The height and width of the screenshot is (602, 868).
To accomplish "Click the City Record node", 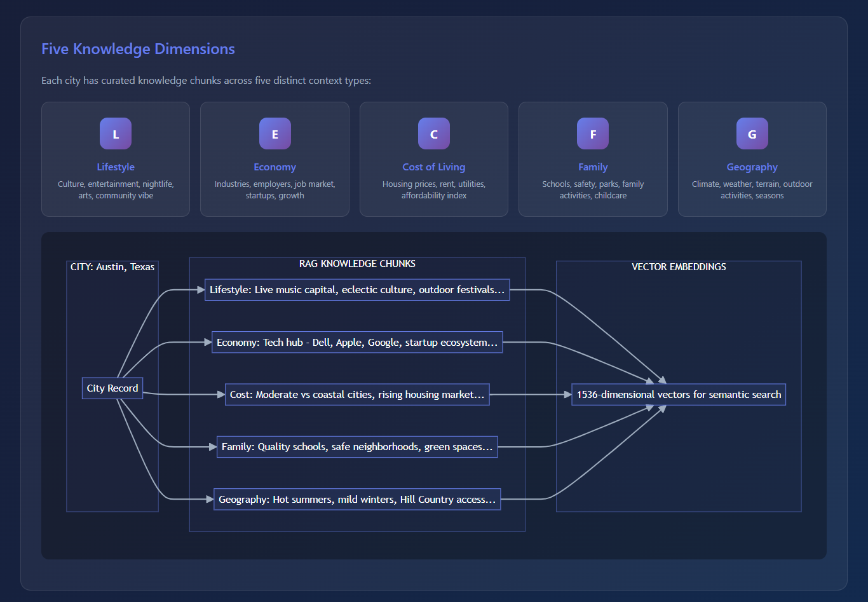I will pos(112,388).
